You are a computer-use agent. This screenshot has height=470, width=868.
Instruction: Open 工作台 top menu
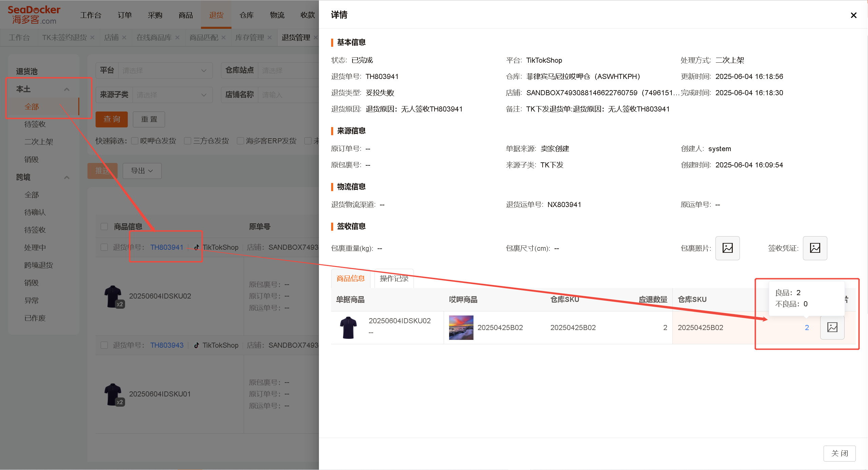point(90,15)
